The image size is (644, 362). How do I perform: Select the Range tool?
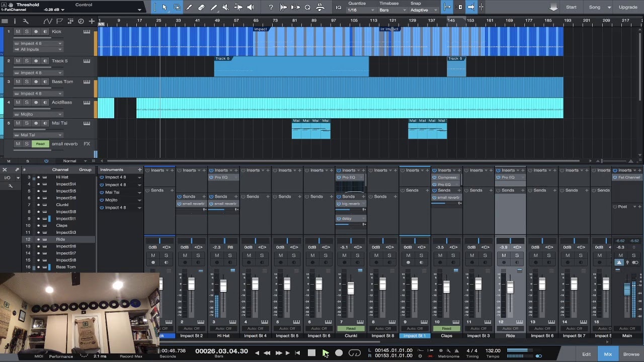click(177, 7)
